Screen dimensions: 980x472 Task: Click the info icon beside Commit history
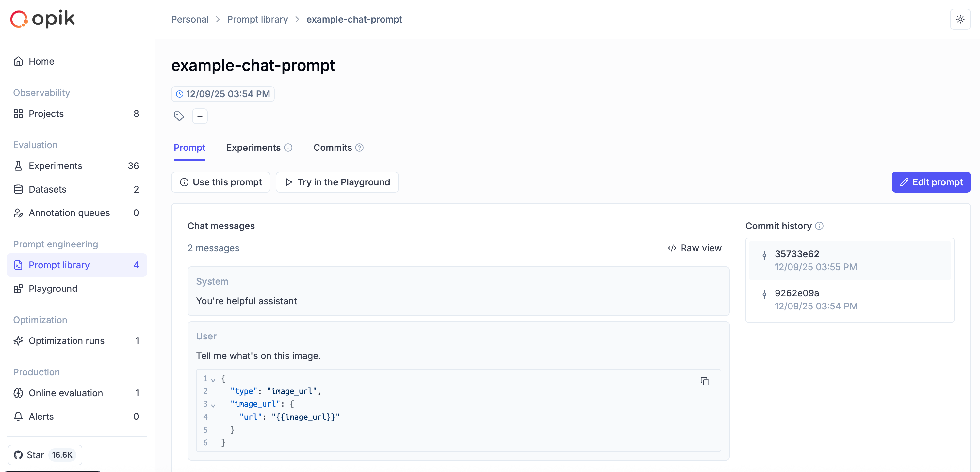pyautogui.click(x=820, y=226)
